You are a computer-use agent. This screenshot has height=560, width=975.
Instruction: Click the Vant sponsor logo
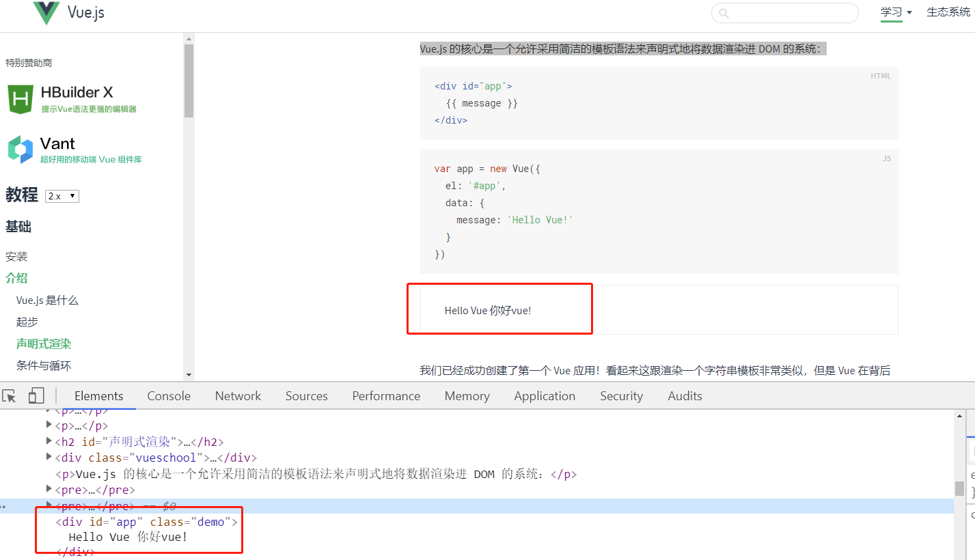[74, 150]
